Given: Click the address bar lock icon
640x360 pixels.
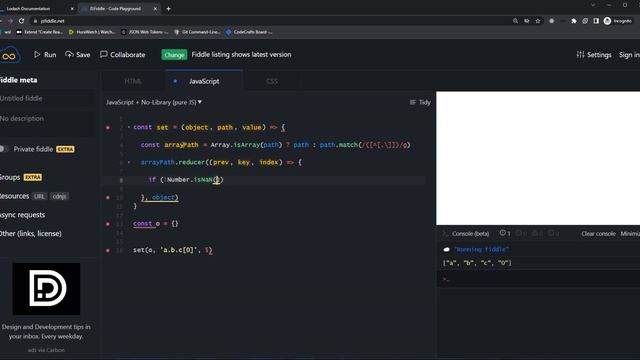Looking at the screenshot, I should [x=36, y=21].
